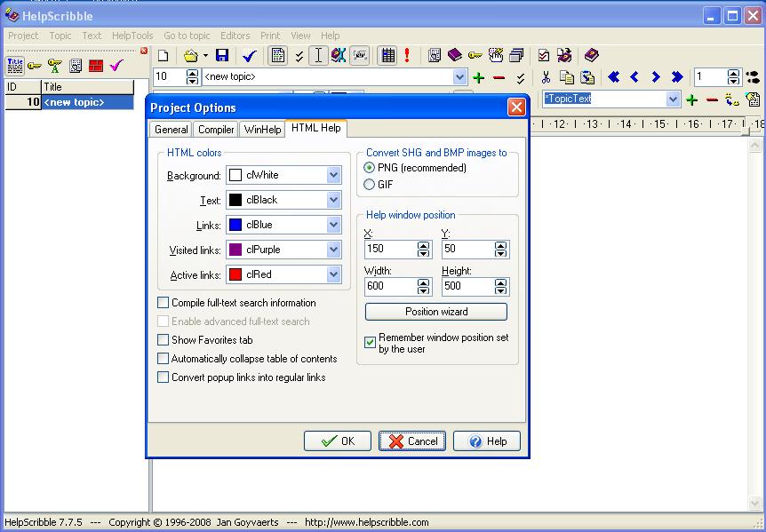Uncheck Remember window position set by user

[371, 343]
